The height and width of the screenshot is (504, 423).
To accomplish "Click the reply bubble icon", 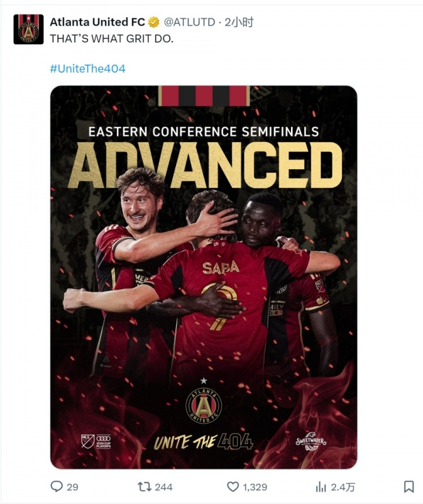I will pyautogui.click(x=56, y=487).
